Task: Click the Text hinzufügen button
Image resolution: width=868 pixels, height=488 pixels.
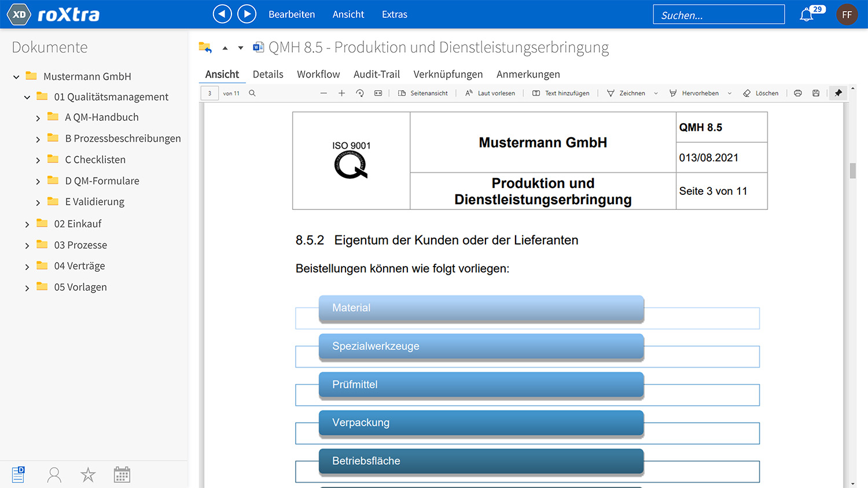Action: point(561,93)
